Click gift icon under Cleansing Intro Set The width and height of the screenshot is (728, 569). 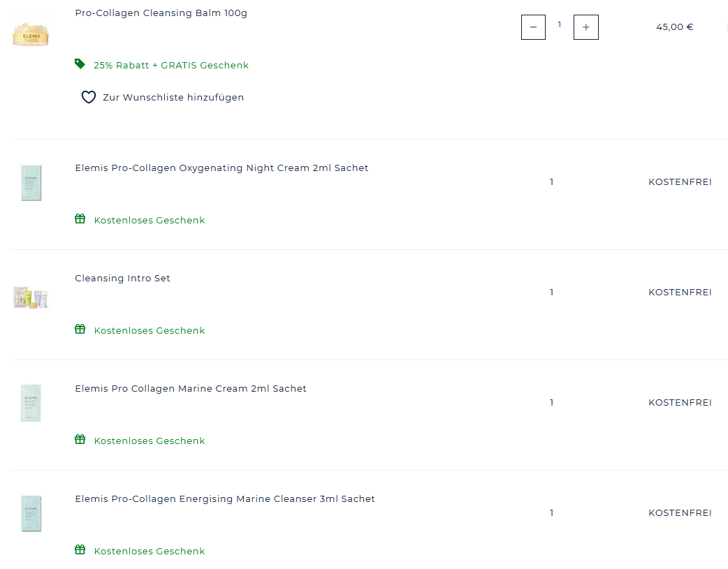(80, 330)
